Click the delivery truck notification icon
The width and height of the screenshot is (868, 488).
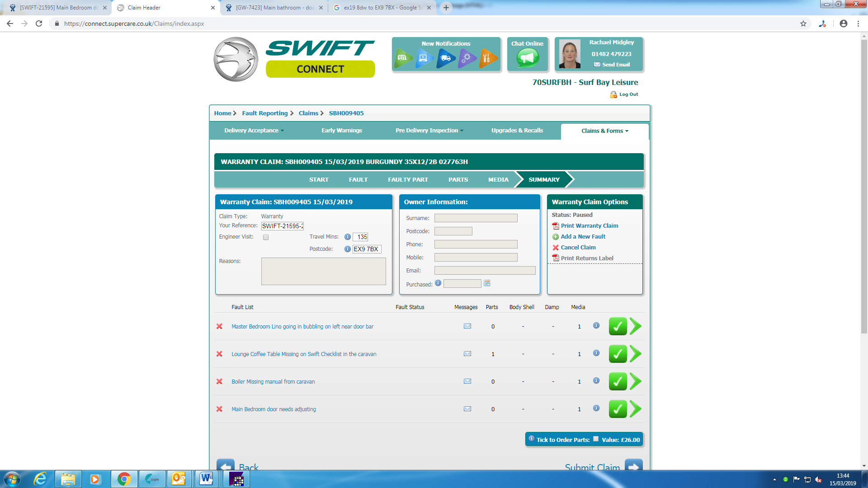(445, 58)
